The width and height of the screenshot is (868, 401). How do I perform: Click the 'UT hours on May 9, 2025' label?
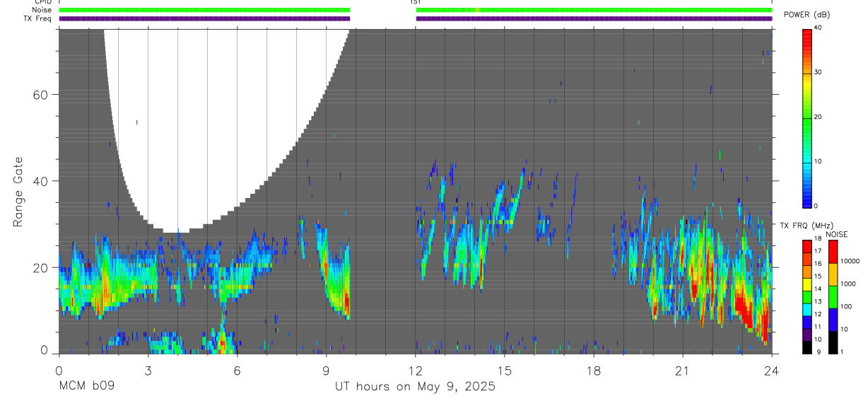pos(415,387)
